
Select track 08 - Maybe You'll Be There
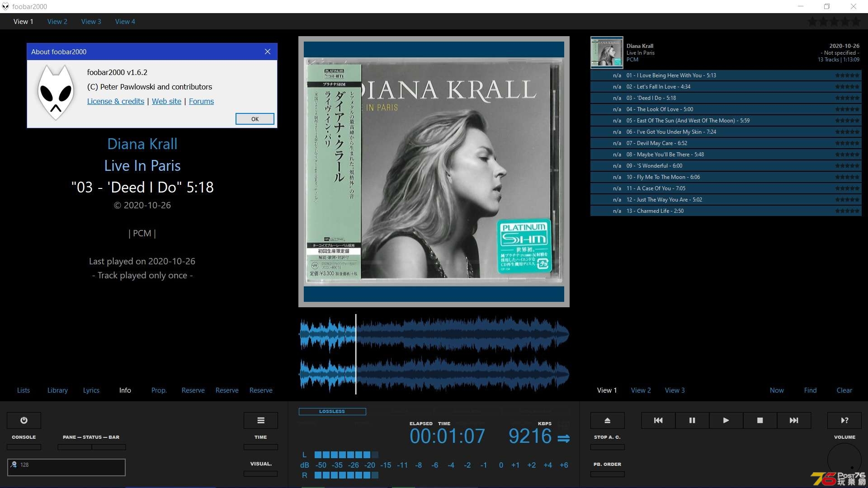click(x=726, y=155)
